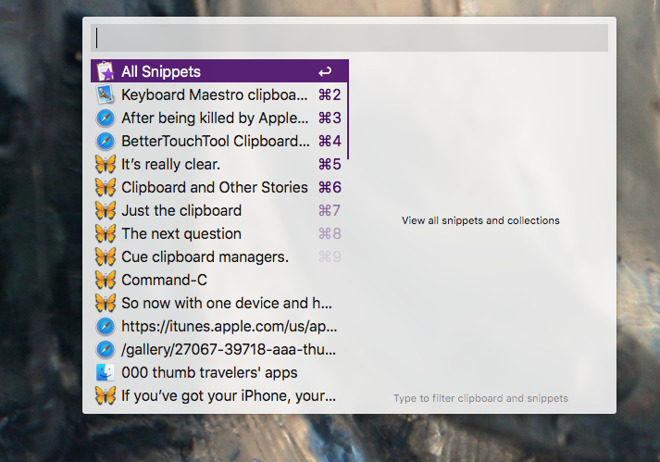
Task: Click the return arrow on All Snippets
Action: [325, 72]
